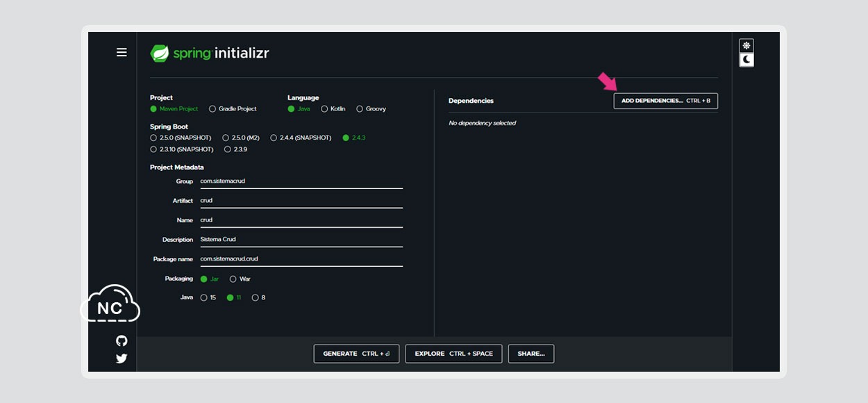Select Java version 11

click(234, 298)
